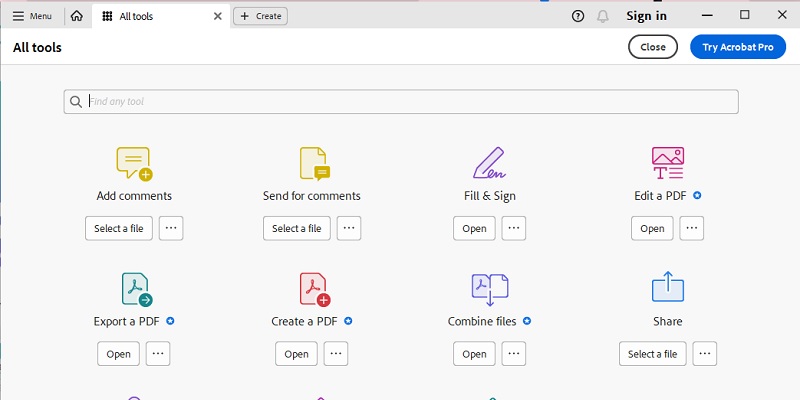800x400 pixels.
Task: Click the Export a PDF icon
Action: coord(137,289)
